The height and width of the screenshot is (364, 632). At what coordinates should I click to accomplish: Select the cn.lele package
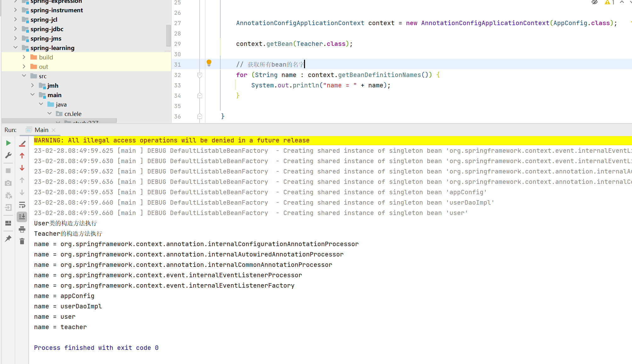(x=73, y=114)
